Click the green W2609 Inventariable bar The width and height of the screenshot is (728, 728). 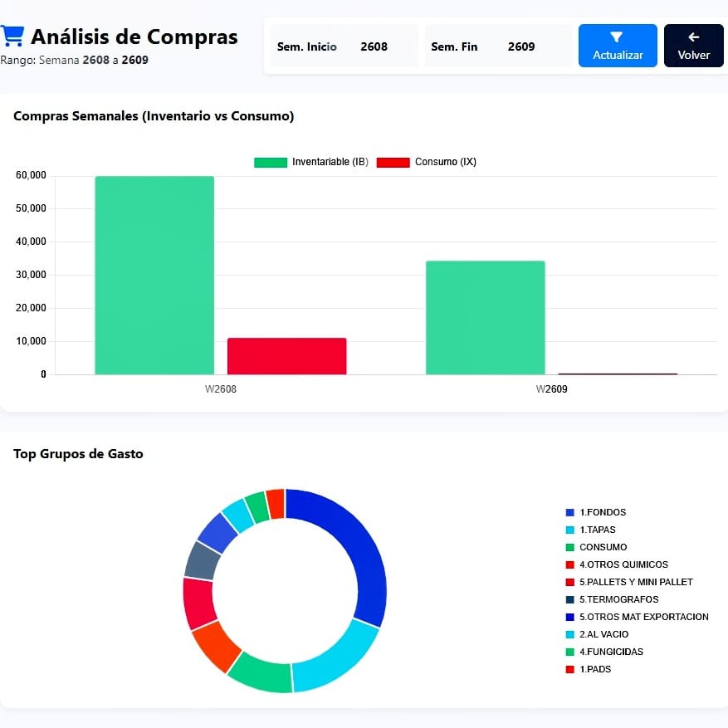click(485, 318)
